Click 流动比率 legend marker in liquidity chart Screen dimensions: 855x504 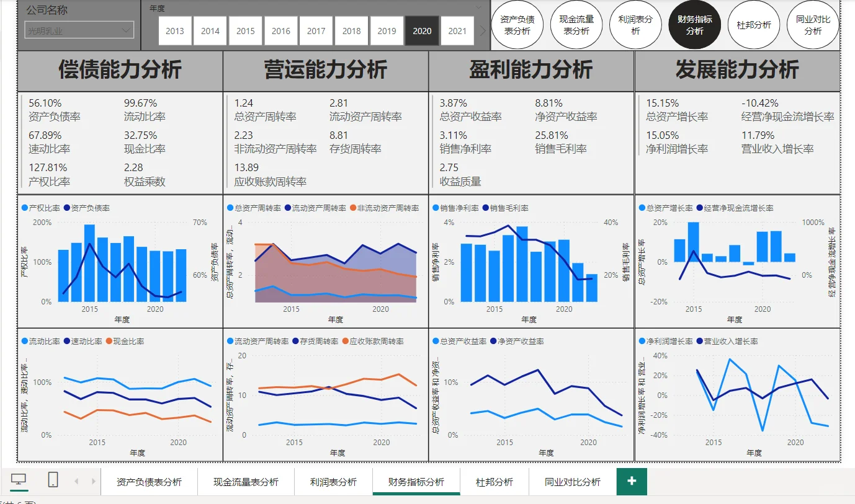tap(25, 342)
